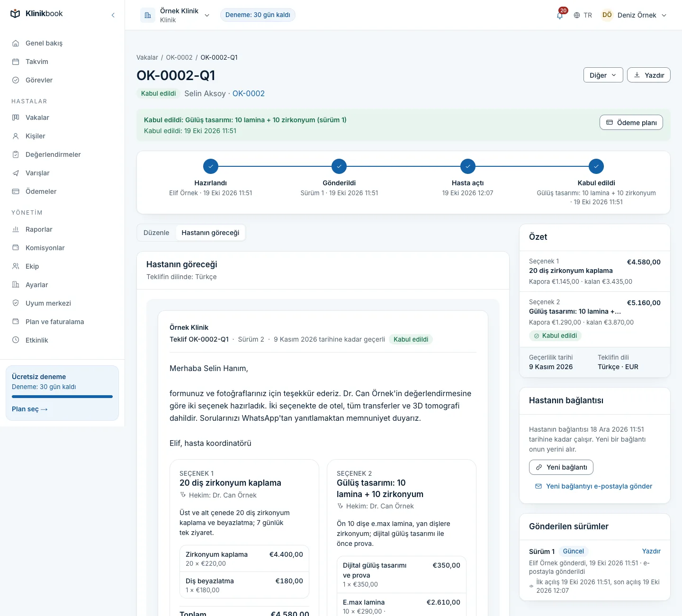Click the Hazırlandı step circle
This screenshot has width=682, height=616.
pyautogui.click(x=211, y=166)
